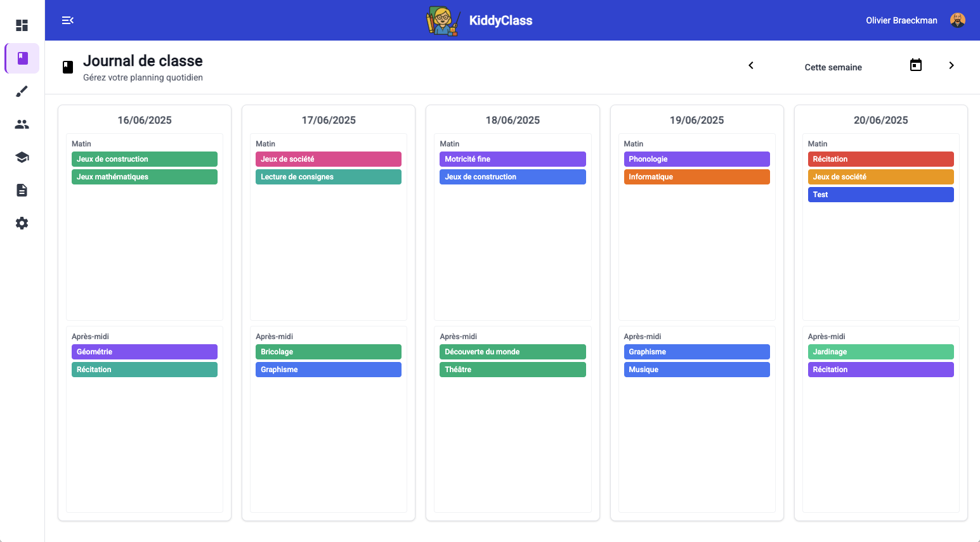Open 'Informatique' activity

(696, 177)
